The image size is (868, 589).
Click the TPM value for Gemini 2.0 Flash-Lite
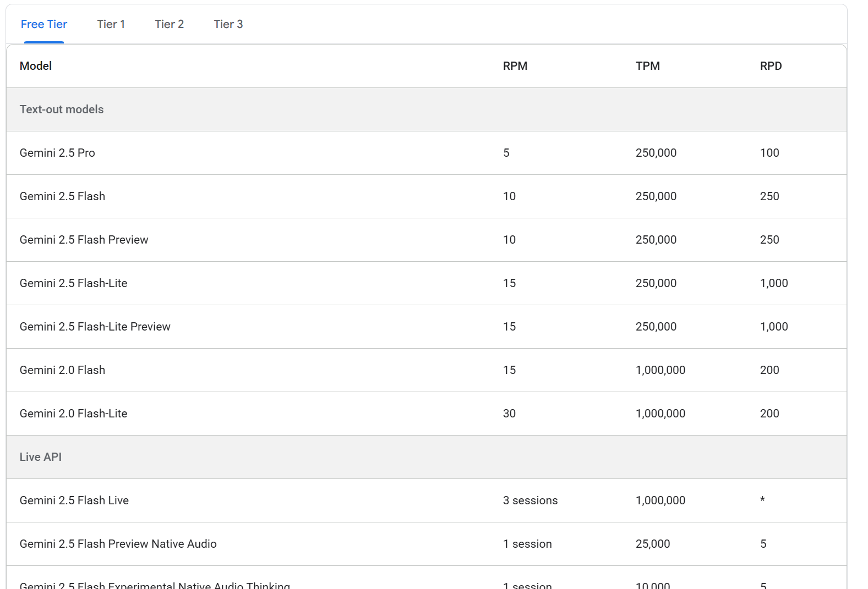coord(660,414)
